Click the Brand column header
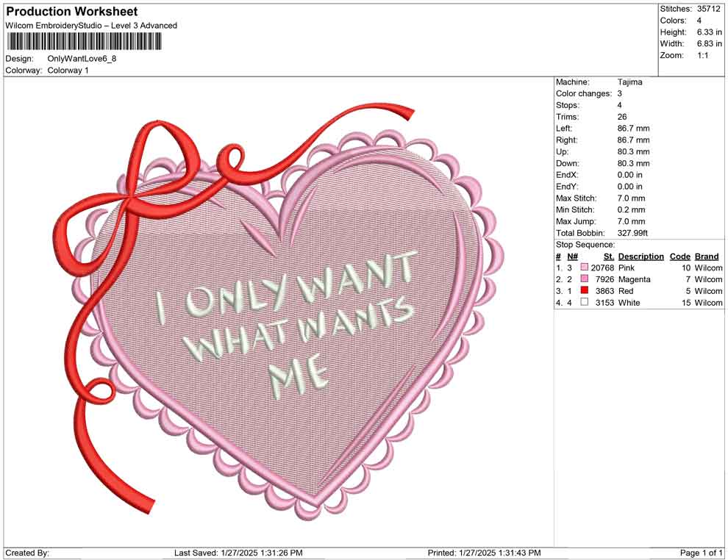This screenshot has width=728, height=560. click(706, 256)
